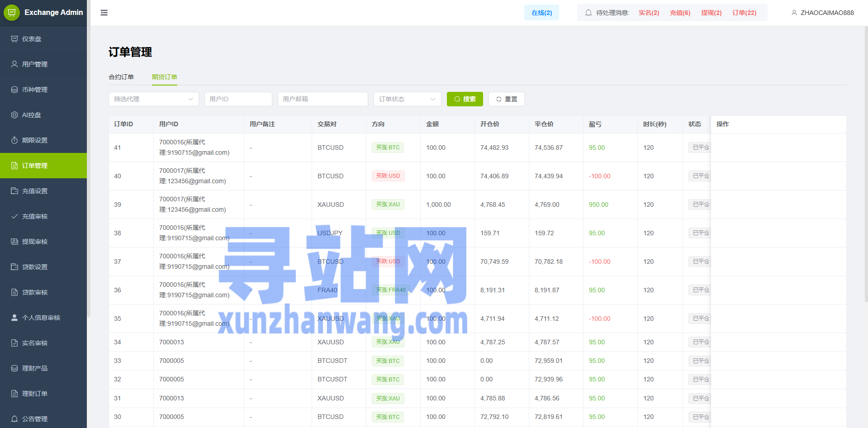Click the Exchange Admin logo icon
Viewport: 868px width, 428px height.
coord(12,13)
